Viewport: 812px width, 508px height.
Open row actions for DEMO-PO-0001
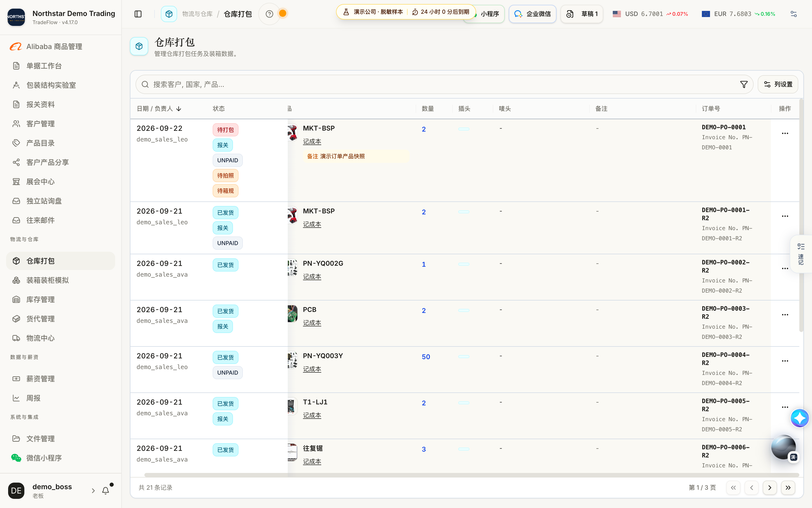click(x=785, y=133)
